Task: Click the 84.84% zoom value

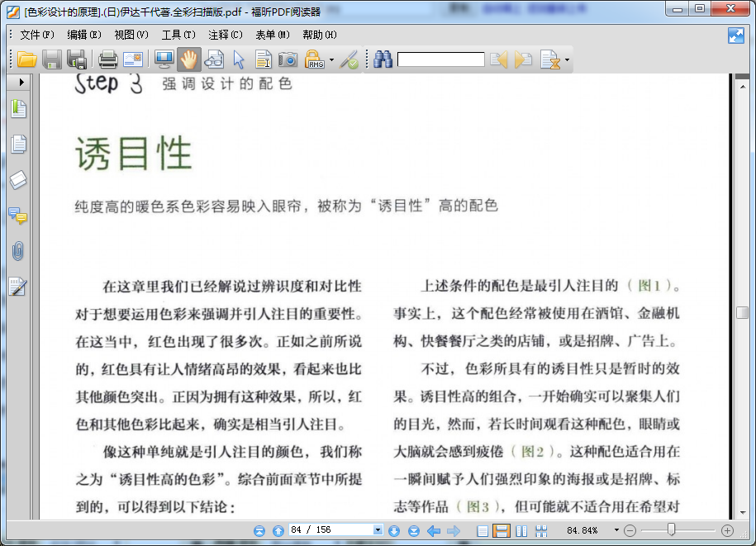Action: (582, 530)
